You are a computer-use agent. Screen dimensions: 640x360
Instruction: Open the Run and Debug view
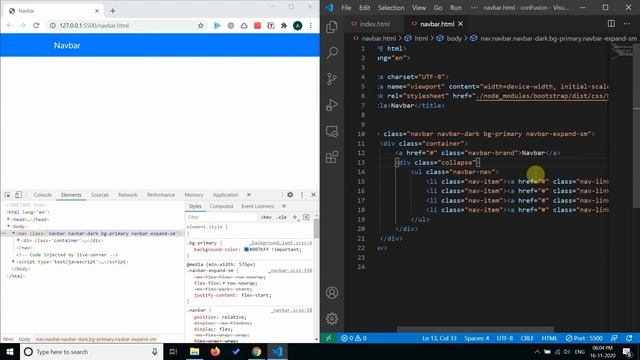[332, 105]
